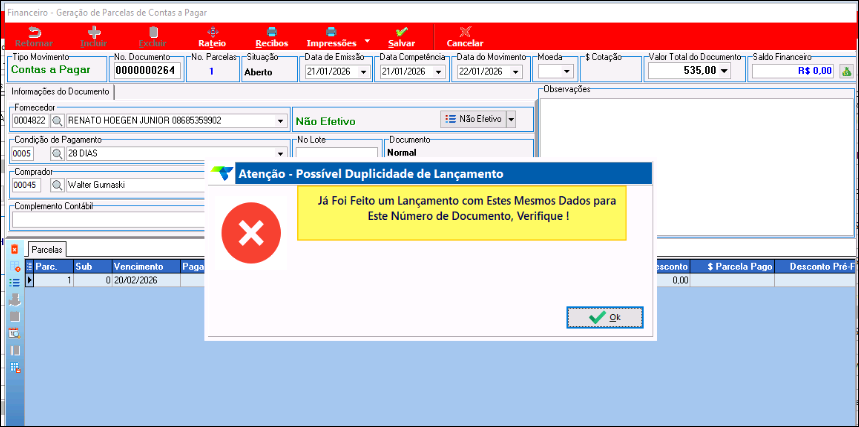The image size is (859, 427).
Task: Click the Sub column header
Action: 93,266
